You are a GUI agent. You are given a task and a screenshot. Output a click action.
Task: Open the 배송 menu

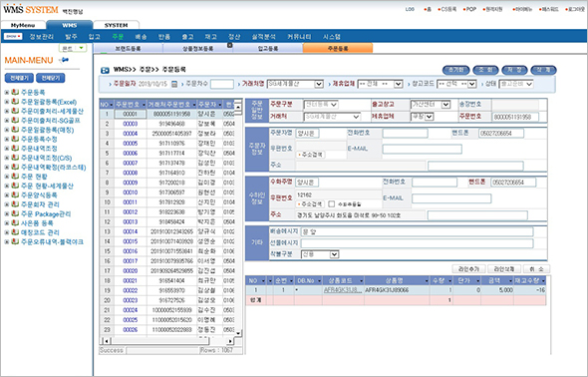click(x=141, y=36)
